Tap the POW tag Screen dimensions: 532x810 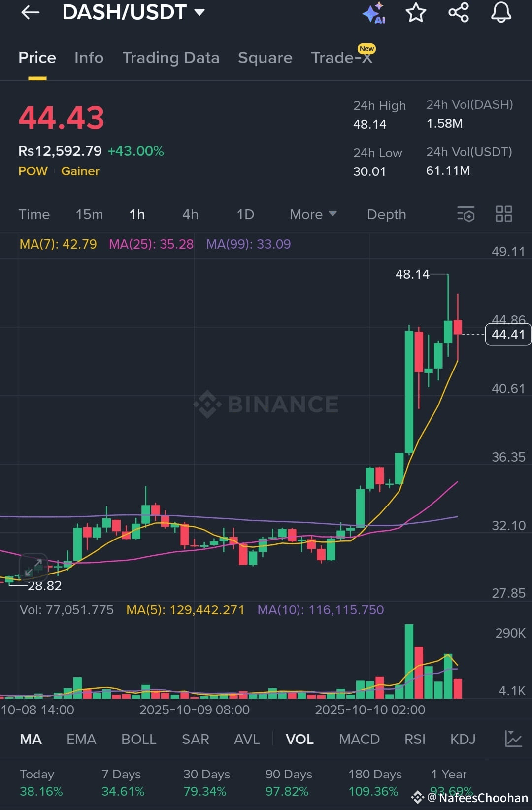click(33, 171)
